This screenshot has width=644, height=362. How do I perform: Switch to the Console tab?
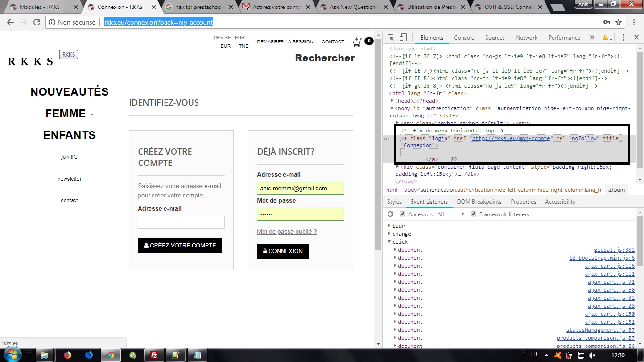tap(464, 38)
